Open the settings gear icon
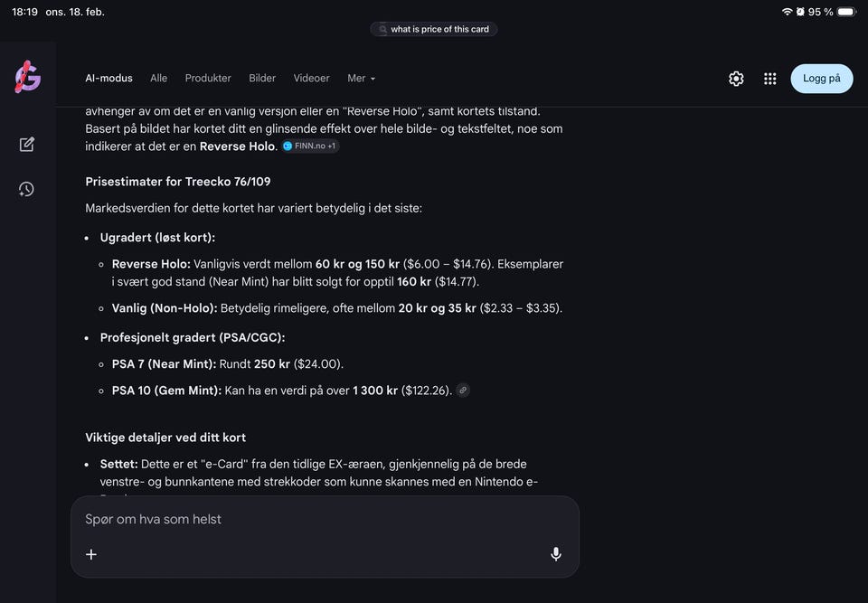This screenshot has width=868, height=603. [x=736, y=79]
